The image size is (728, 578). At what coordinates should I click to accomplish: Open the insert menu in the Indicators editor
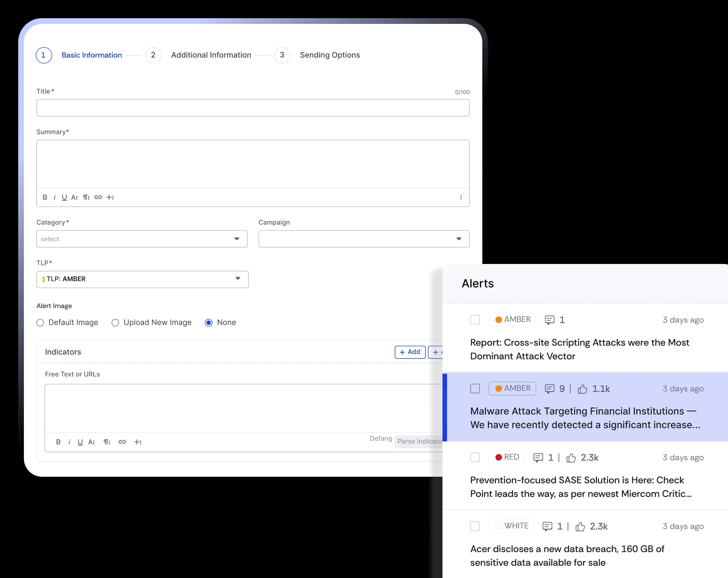click(138, 442)
